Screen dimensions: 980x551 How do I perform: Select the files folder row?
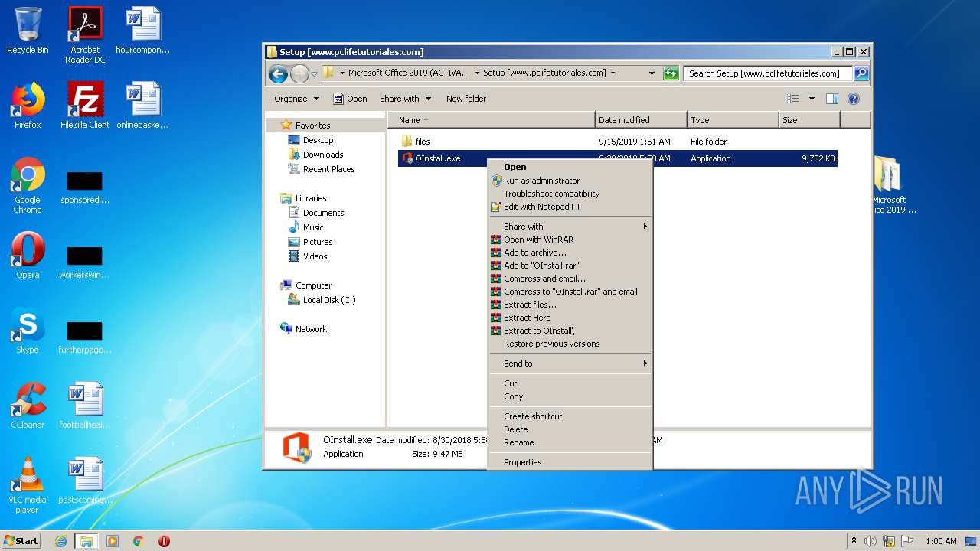tap(617, 142)
